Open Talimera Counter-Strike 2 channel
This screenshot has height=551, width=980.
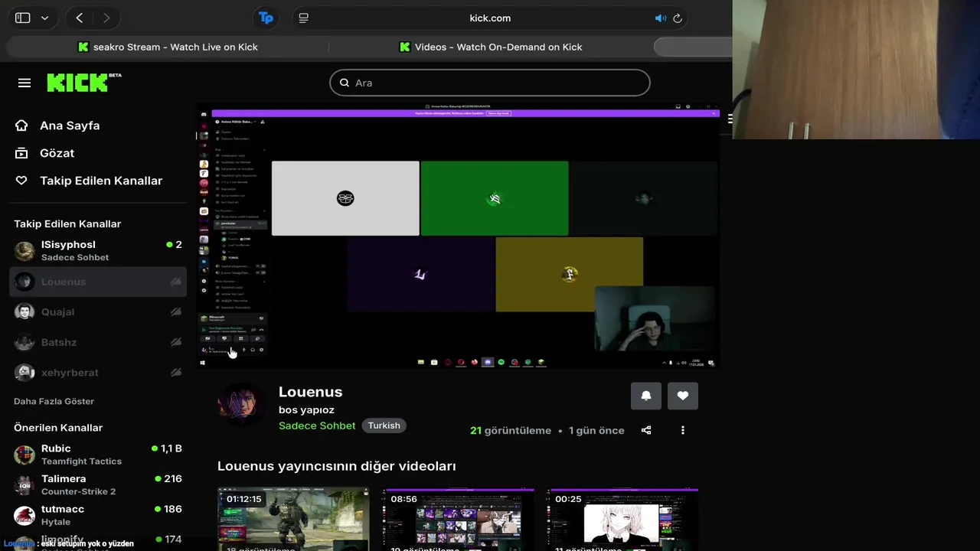(x=97, y=484)
